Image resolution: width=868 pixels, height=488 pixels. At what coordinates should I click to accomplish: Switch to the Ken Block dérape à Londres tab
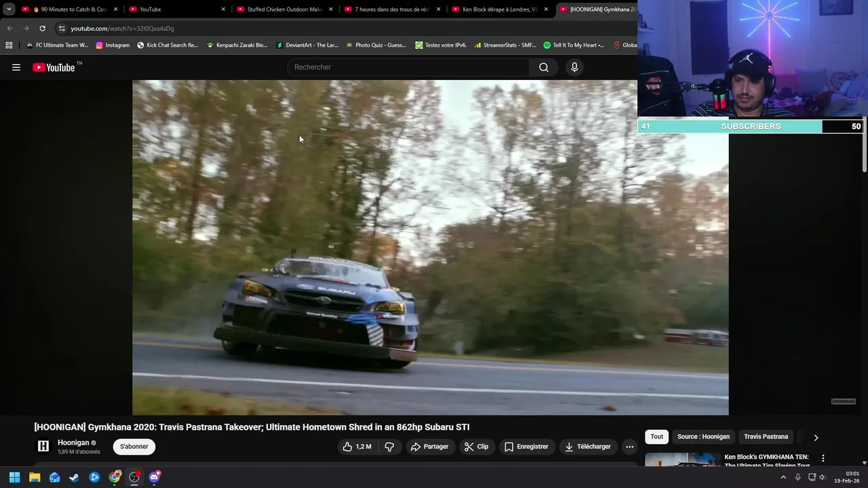click(x=499, y=9)
